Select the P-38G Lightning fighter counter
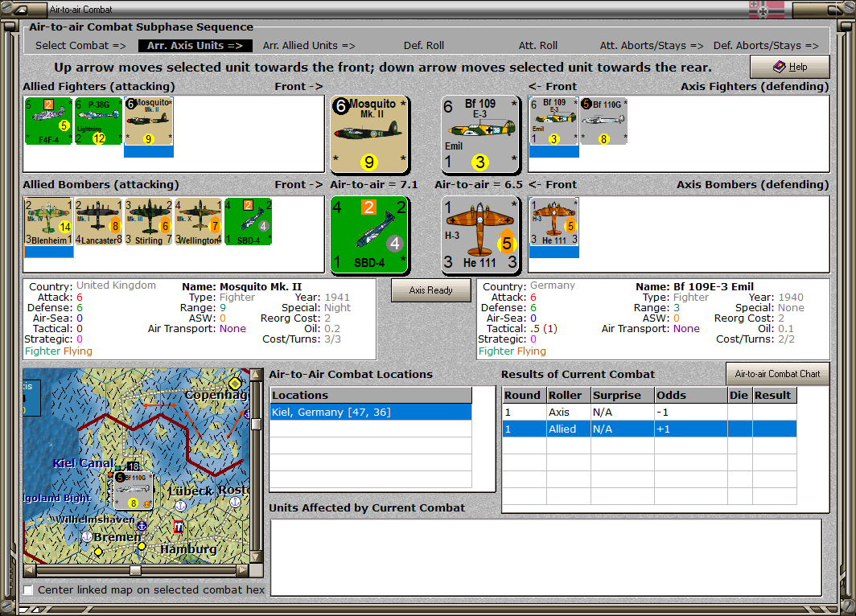Image resolution: width=856 pixels, height=616 pixels. click(x=98, y=121)
